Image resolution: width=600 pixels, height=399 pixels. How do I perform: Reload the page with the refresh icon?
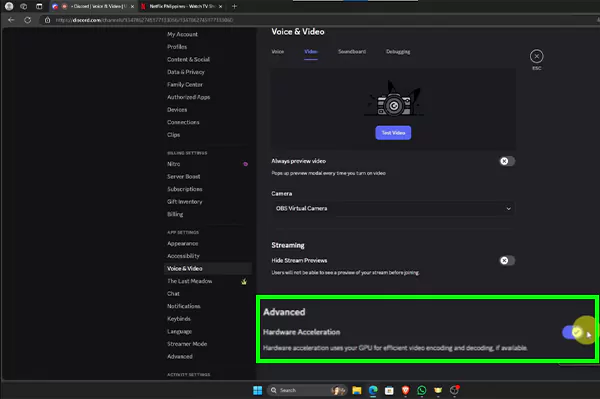pyautogui.click(x=28, y=20)
